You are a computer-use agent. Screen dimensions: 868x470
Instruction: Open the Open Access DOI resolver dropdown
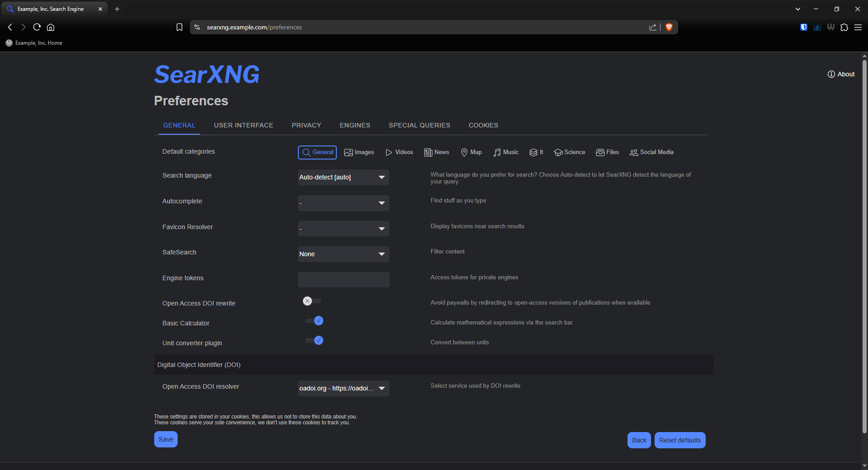point(343,388)
